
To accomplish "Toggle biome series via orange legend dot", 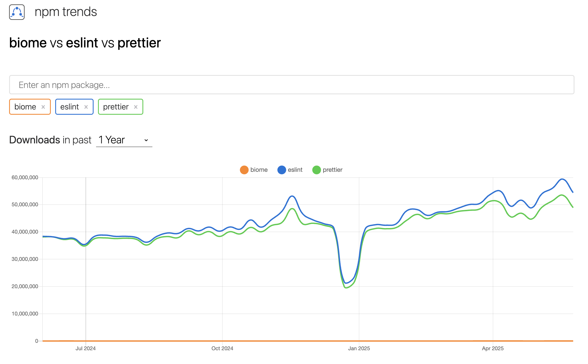I will [244, 170].
